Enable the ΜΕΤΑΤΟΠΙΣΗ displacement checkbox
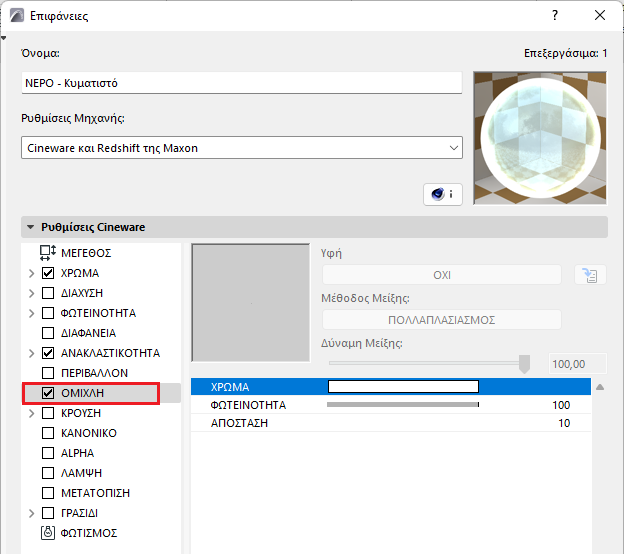 (x=48, y=493)
